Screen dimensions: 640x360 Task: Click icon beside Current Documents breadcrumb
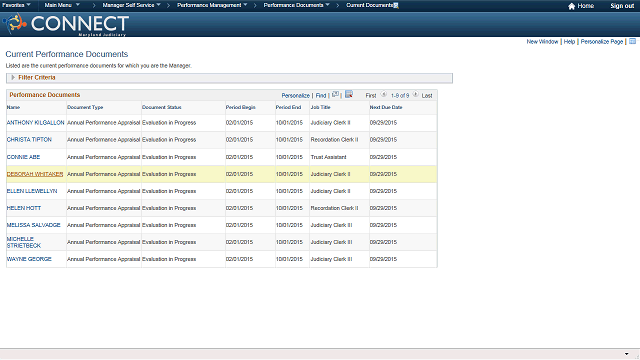click(x=396, y=5)
